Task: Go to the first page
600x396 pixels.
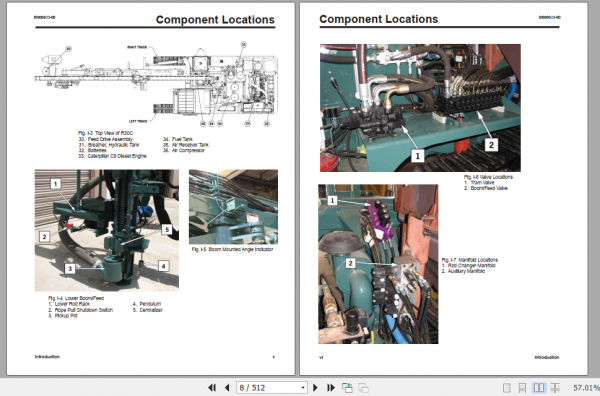Action: pos(212,388)
